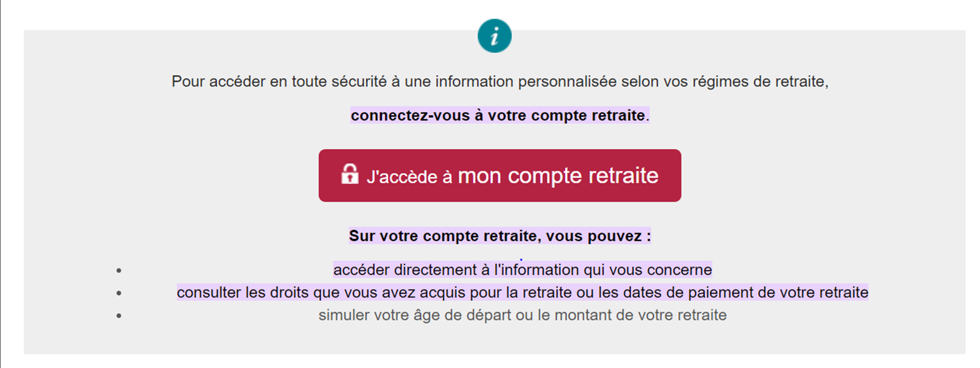Open 'connectez-vous à votre compte retraite' link
Image resolution: width=980 pixels, height=368 pixels.
498,115
